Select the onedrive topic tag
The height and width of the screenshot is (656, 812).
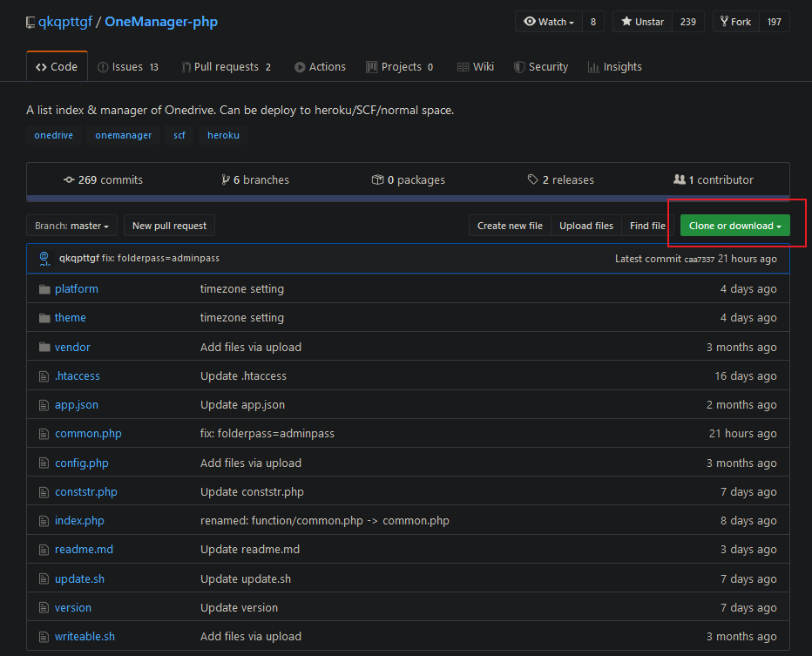click(54, 135)
